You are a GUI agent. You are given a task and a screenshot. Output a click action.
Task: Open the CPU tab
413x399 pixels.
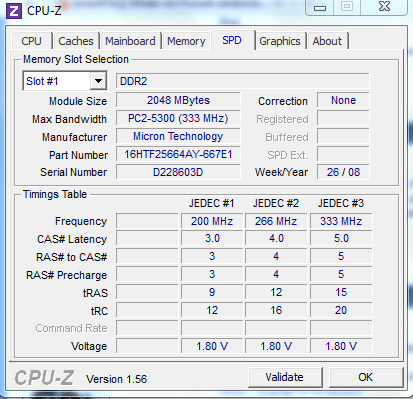click(x=31, y=41)
